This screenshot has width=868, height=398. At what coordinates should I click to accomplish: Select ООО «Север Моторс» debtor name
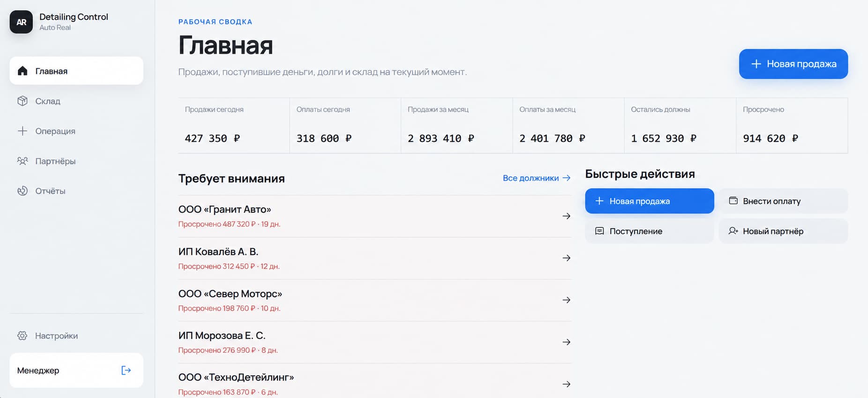[x=230, y=294]
